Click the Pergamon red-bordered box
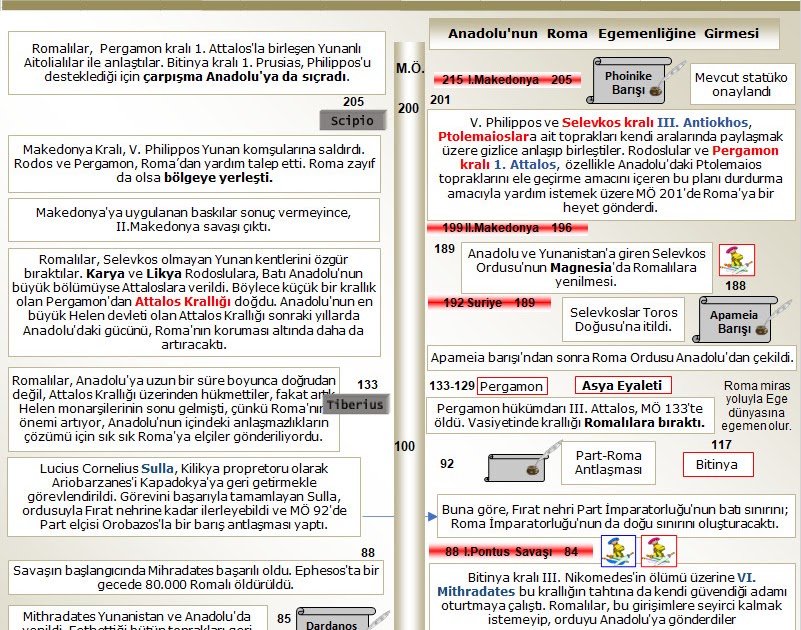The height and width of the screenshot is (630, 801). 512,386
